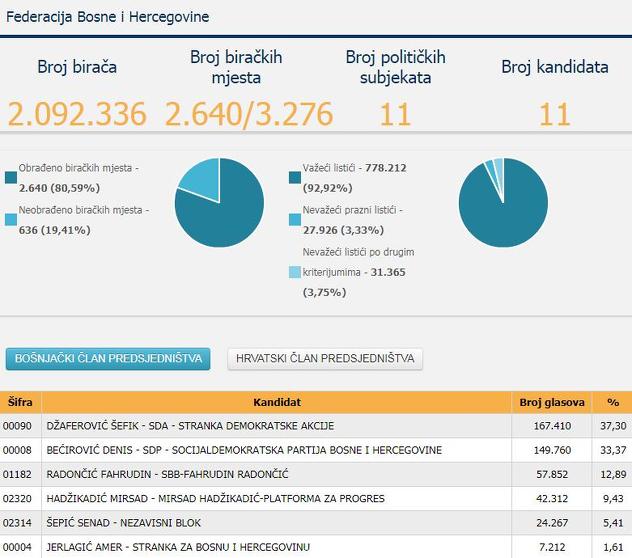Sort table by Kandidat column header

(277, 402)
